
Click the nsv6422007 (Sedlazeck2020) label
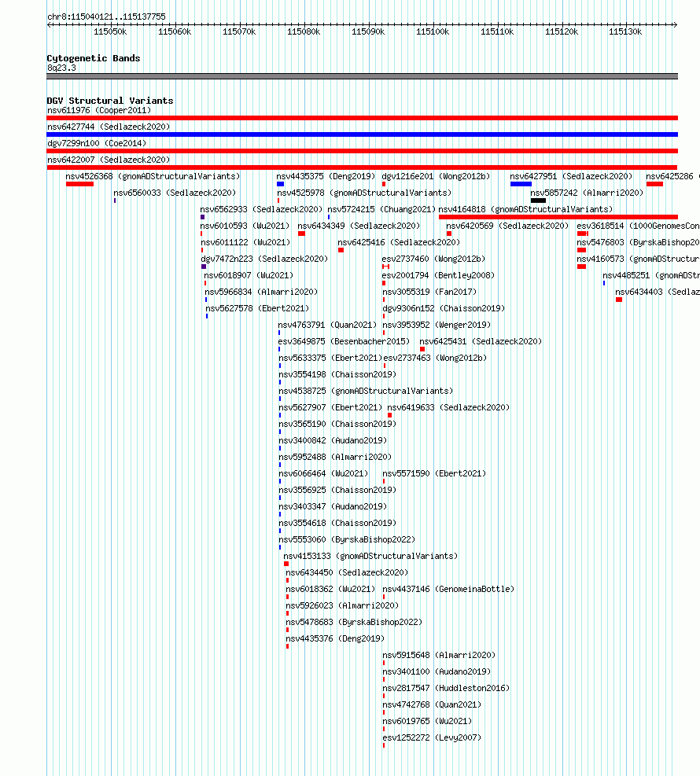[x=109, y=160]
